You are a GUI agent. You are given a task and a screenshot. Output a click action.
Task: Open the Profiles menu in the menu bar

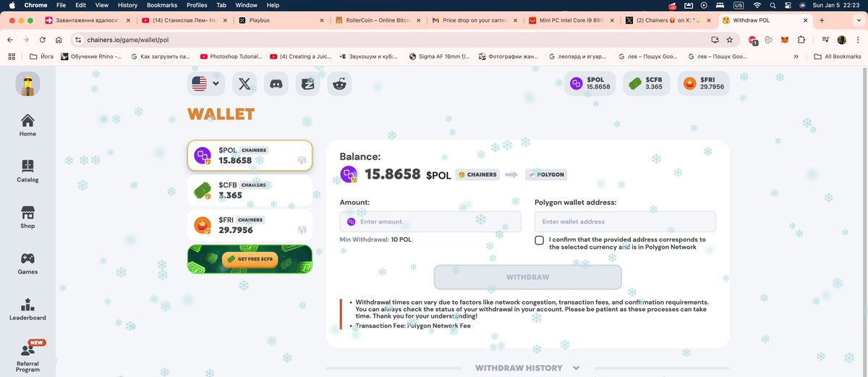coord(197,5)
